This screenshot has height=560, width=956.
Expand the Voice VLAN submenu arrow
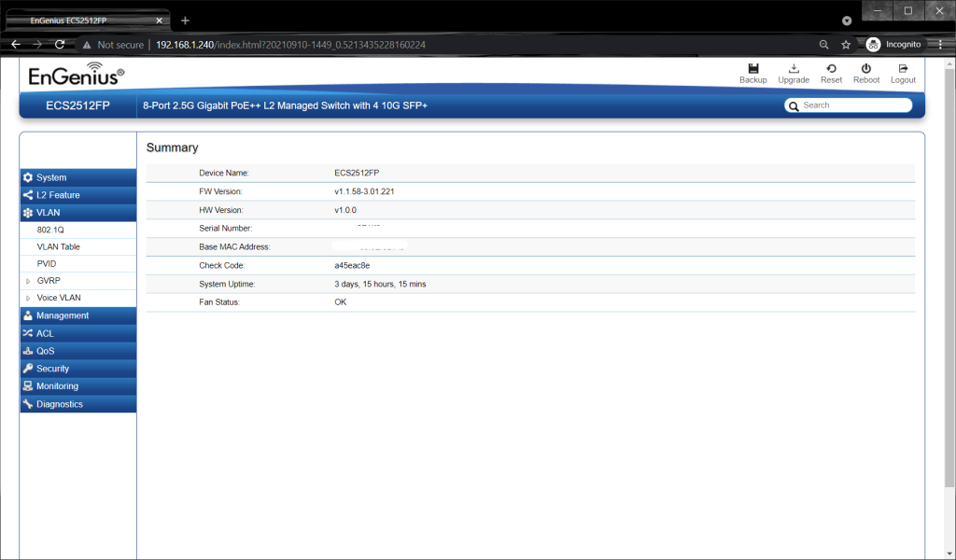[28, 298]
